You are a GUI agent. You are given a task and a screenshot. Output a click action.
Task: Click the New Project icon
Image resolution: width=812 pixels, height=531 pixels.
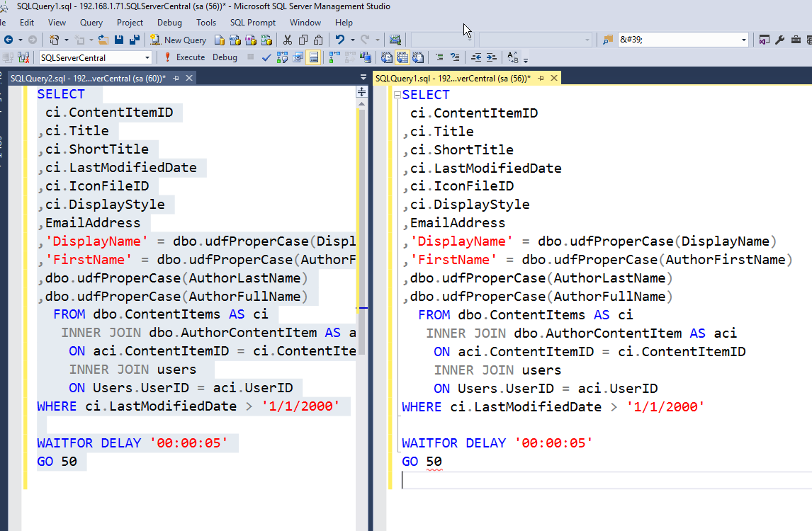pos(55,40)
